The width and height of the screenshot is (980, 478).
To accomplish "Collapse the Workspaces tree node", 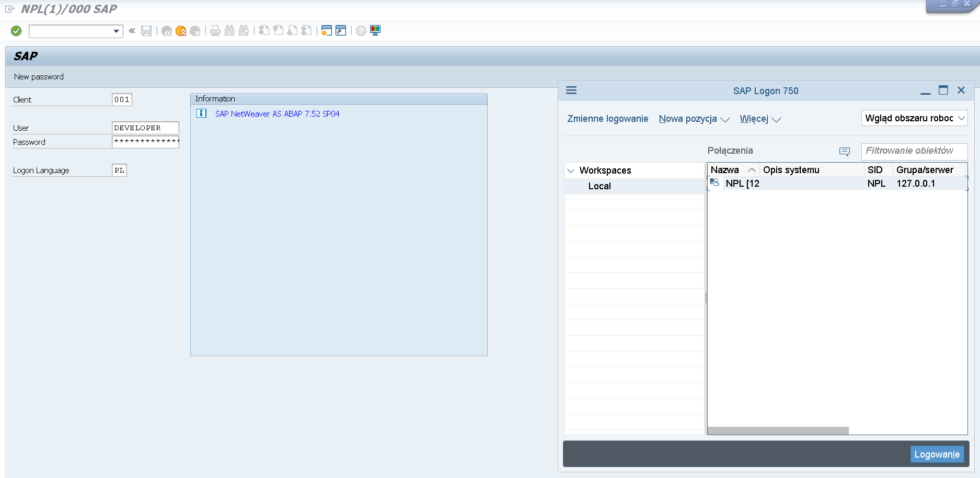I will click(571, 171).
